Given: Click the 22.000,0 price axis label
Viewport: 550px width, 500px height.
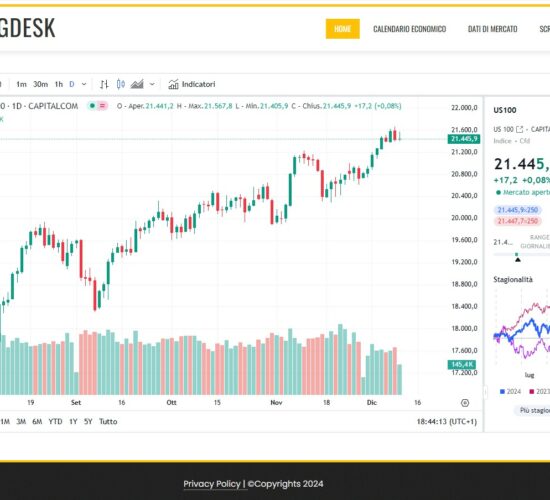Looking at the screenshot, I should (464, 107).
